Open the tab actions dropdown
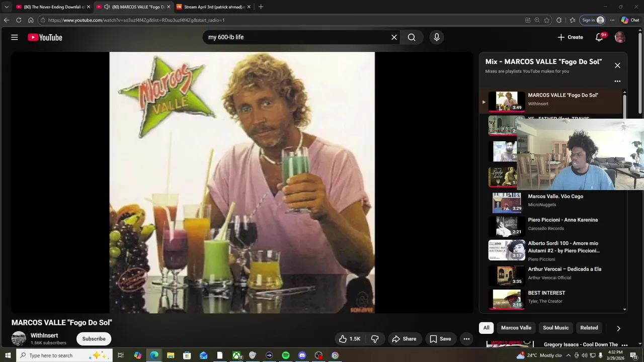The height and width of the screenshot is (362, 644). pos(7,7)
